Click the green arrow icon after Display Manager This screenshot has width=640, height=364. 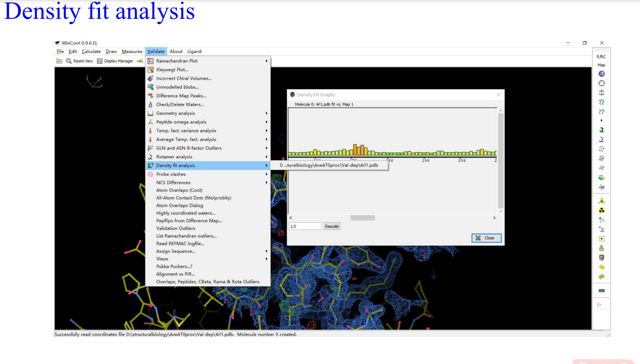tap(140, 61)
